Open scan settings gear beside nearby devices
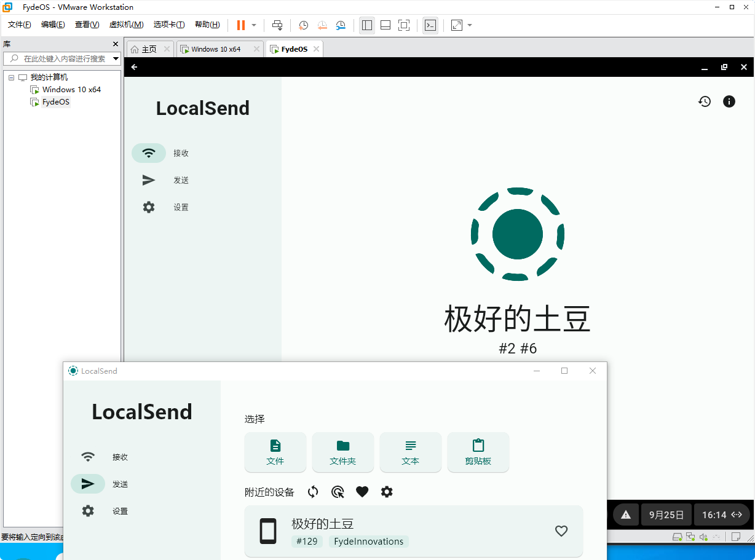755x560 pixels. 387,492
